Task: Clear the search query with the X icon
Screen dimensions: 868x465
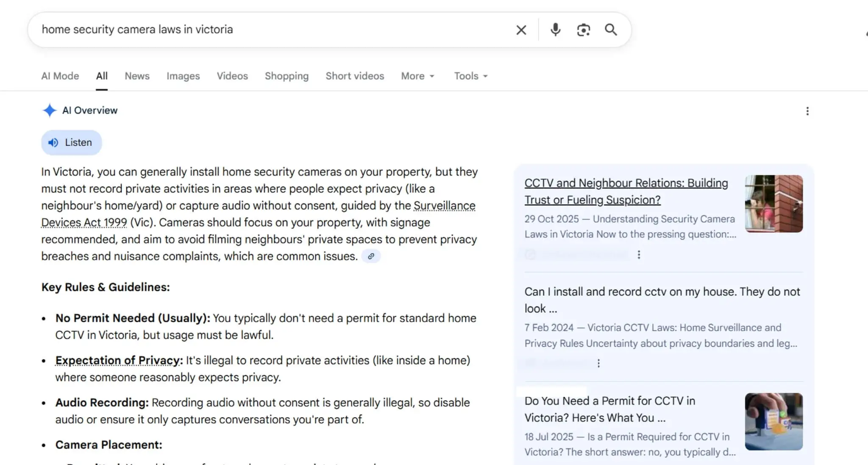Action: tap(521, 30)
